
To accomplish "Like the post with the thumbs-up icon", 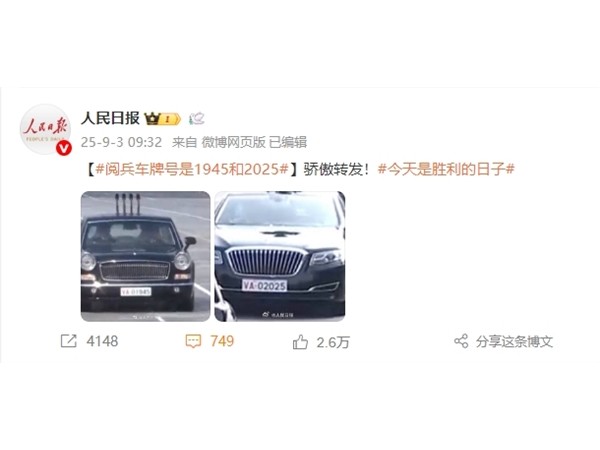I will click(x=300, y=342).
